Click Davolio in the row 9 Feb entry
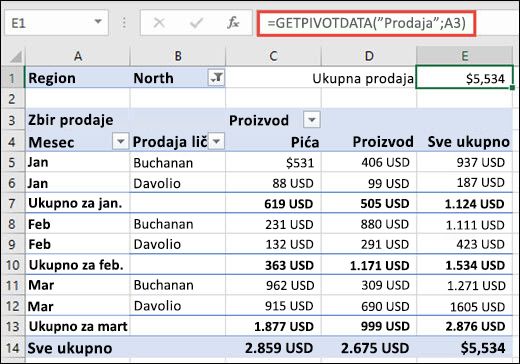 (x=178, y=244)
